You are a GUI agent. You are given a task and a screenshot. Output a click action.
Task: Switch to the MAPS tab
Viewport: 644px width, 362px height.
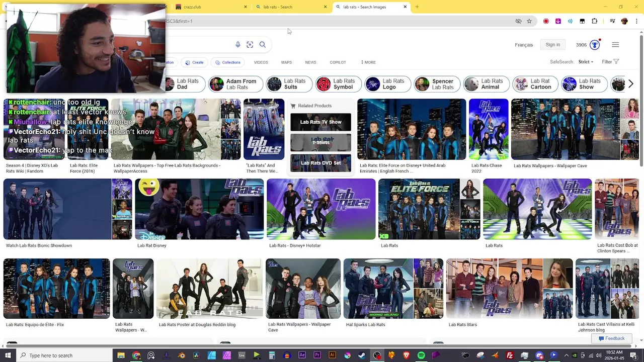286,62
